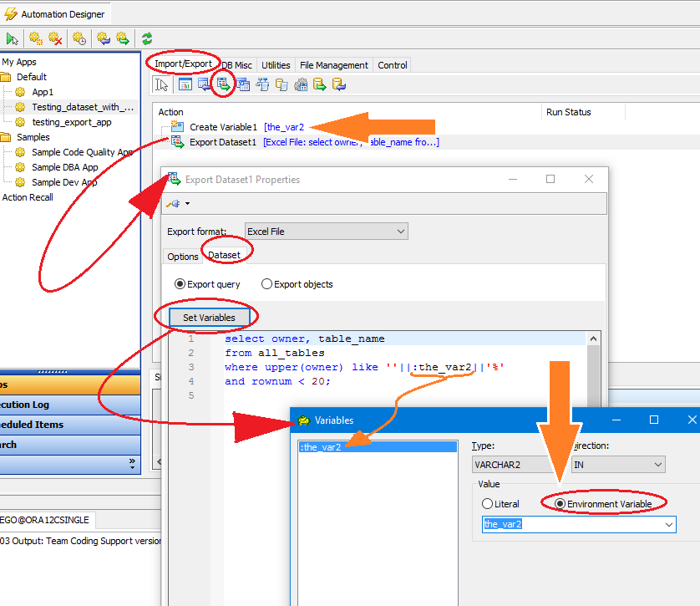The width and height of the screenshot is (700, 606).
Task: Select the Testing_dataset_with_... app
Action: [x=83, y=107]
